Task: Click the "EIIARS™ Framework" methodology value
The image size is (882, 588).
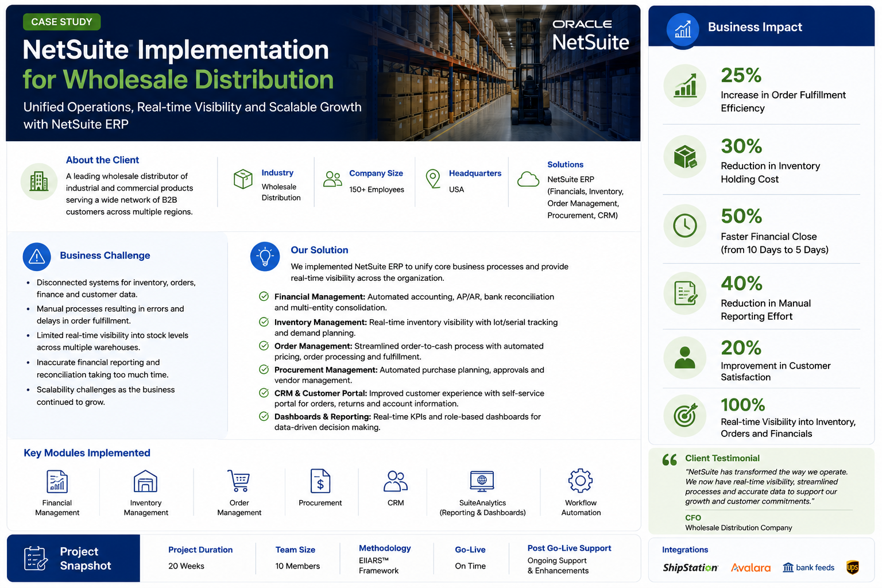Action: (x=379, y=566)
